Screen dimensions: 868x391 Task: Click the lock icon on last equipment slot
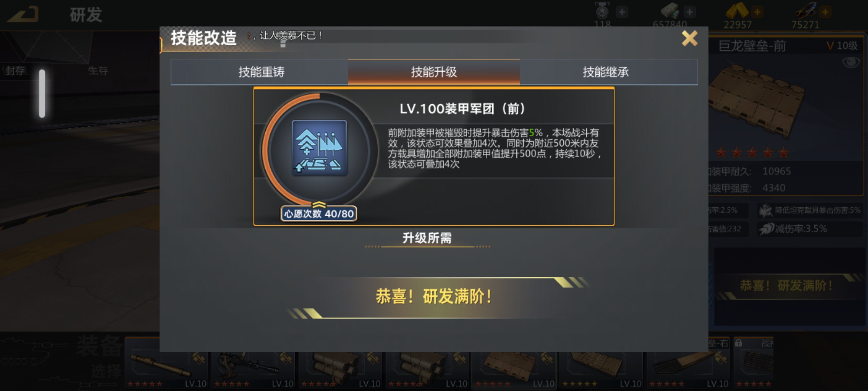[x=738, y=343]
